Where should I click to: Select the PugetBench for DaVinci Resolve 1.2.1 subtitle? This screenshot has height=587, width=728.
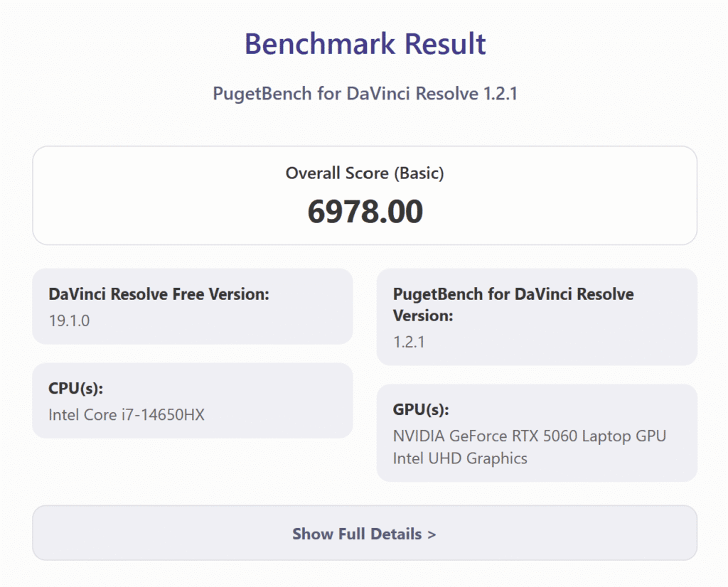(x=365, y=94)
